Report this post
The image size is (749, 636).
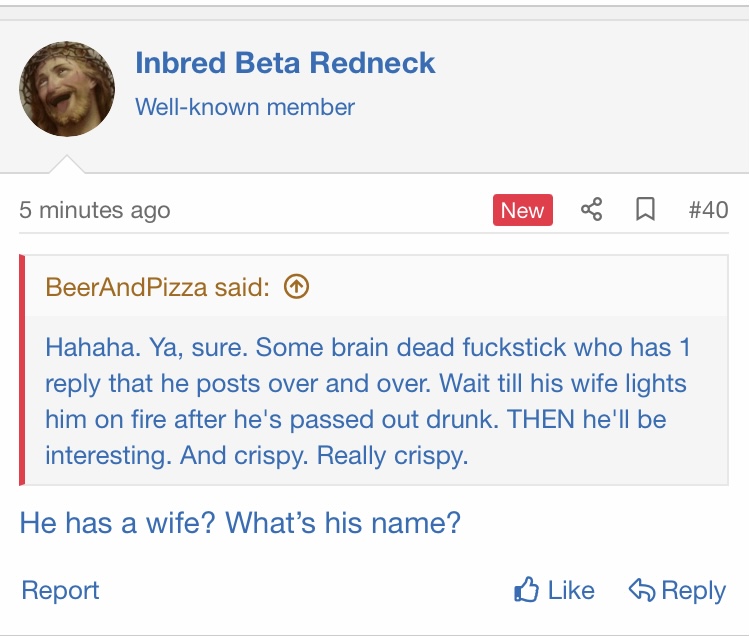point(61,590)
